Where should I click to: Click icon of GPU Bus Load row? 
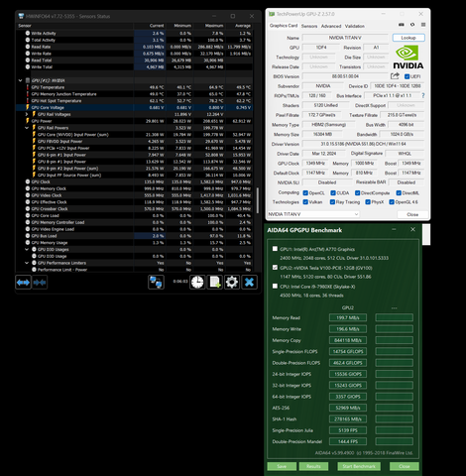click(28, 236)
